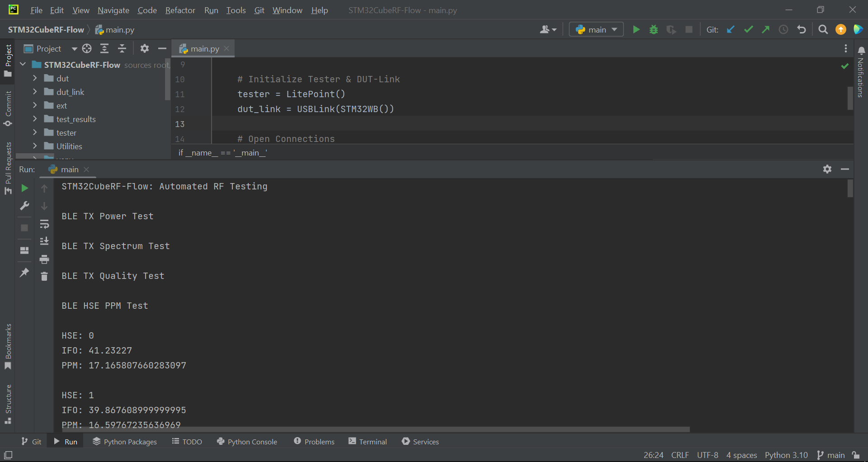The image size is (868, 462).
Task: Rollback changes with the undo arrow icon
Action: [x=802, y=30]
